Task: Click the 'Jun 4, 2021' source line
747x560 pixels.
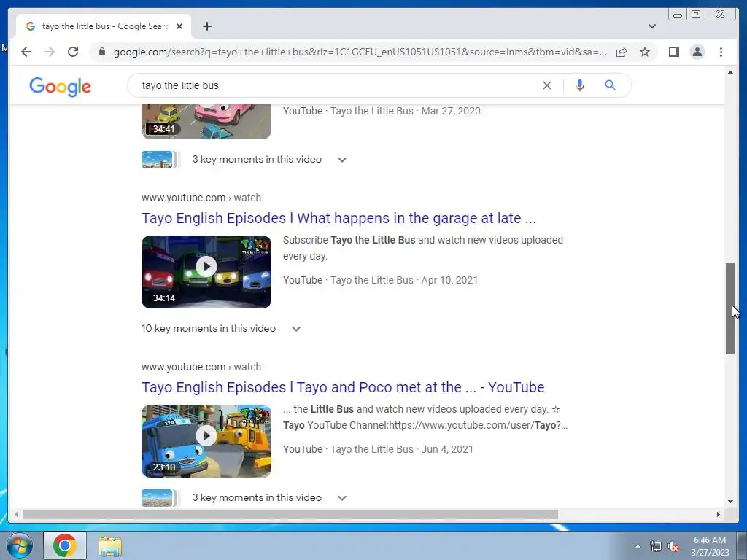Action: click(378, 449)
